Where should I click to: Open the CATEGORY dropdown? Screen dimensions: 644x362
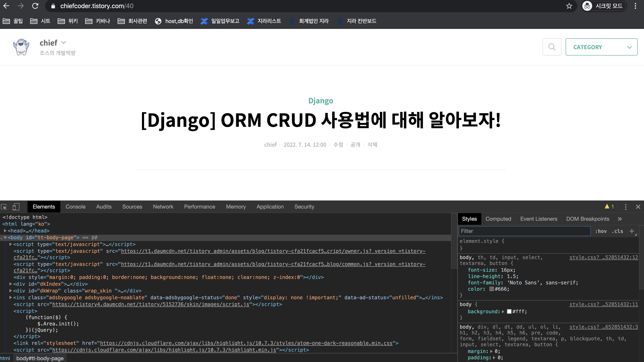(x=601, y=47)
